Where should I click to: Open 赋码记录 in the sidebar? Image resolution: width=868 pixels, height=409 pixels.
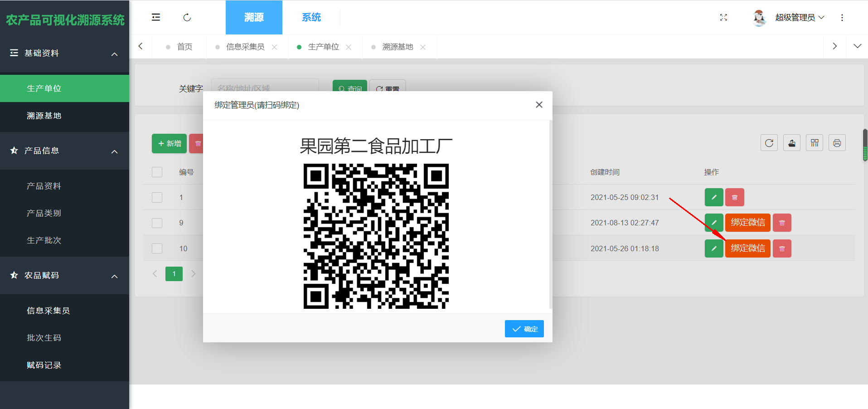(x=64, y=365)
